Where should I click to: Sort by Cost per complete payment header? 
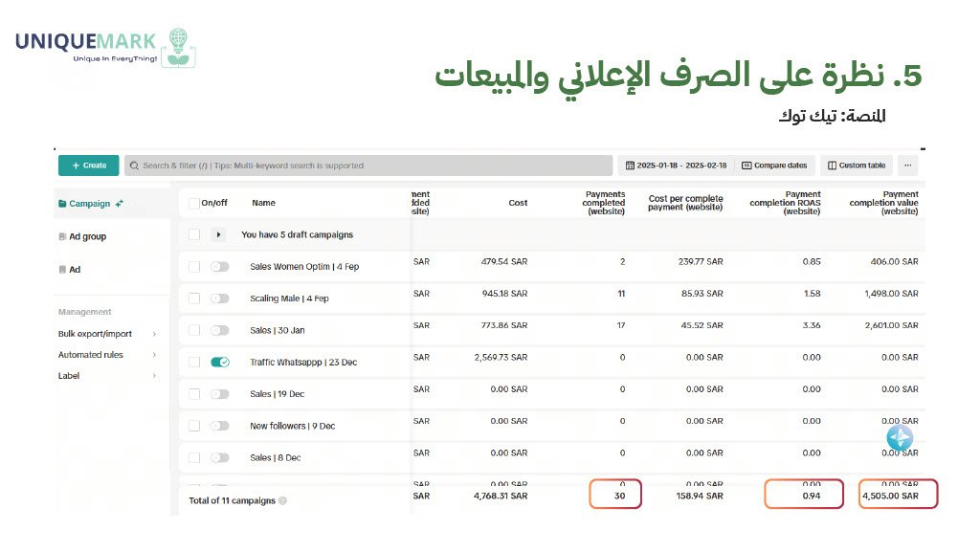(685, 203)
